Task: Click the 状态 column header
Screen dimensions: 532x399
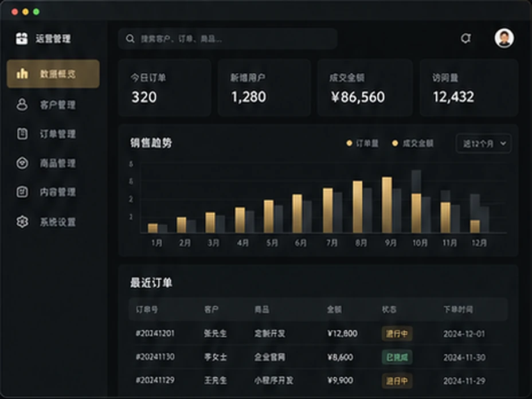Action: click(389, 310)
